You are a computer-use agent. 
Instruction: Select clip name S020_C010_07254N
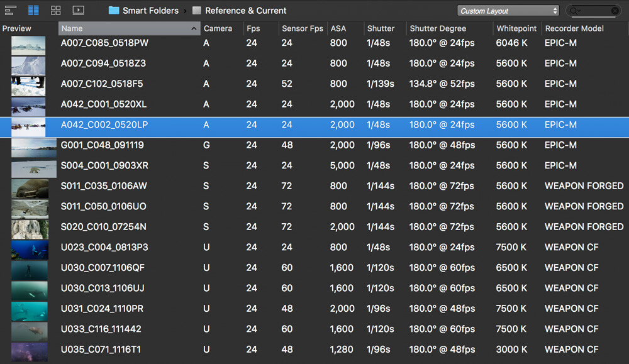point(103,227)
